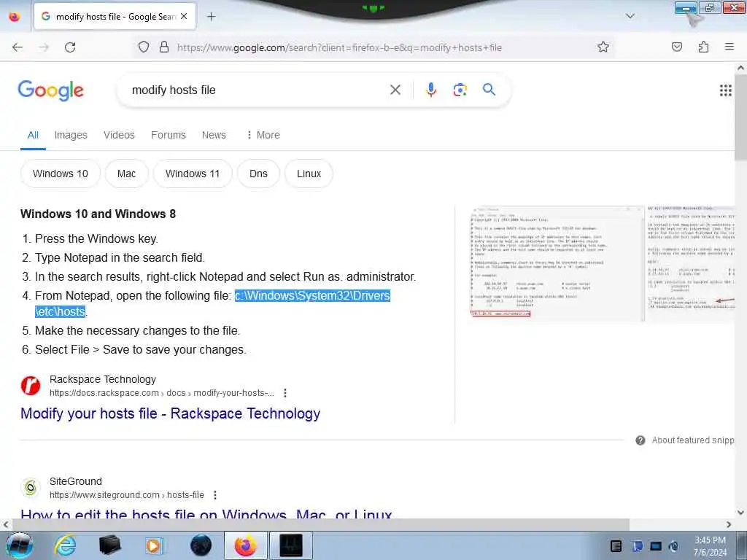The width and height of the screenshot is (747, 560).
Task: Start voice search with microphone icon
Action: (430, 90)
